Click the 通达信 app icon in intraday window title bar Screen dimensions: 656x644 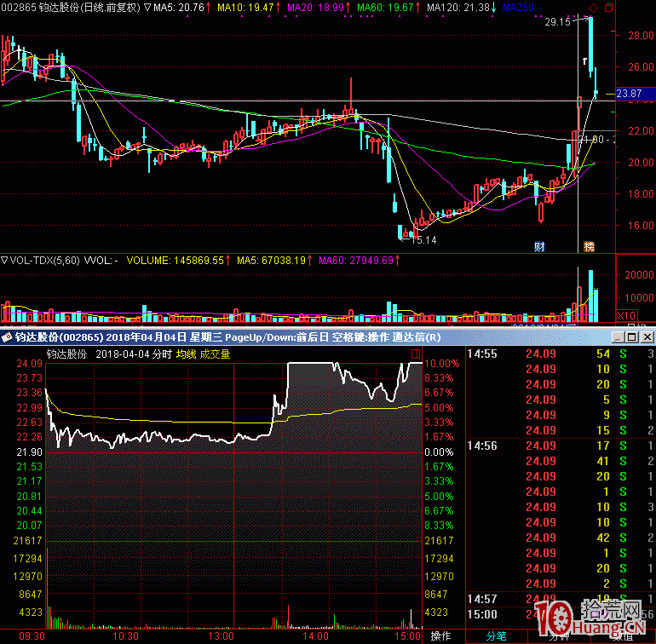coord(6,336)
